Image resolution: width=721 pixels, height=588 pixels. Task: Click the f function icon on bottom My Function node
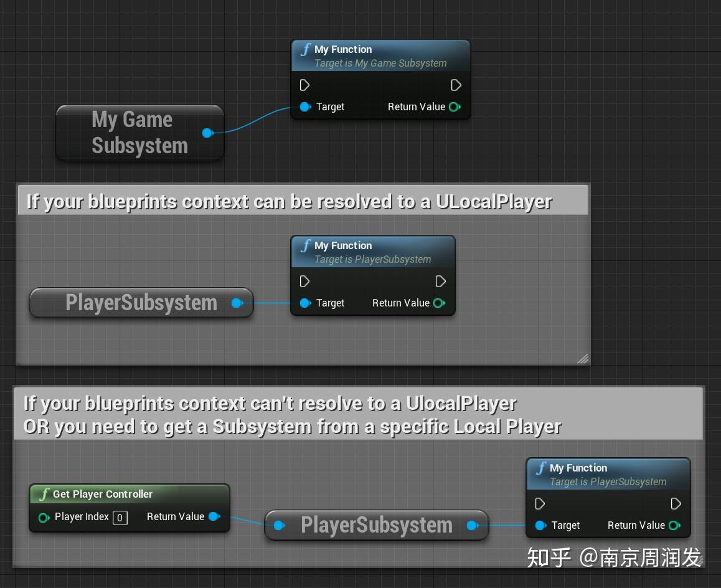pyautogui.click(x=541, y=468)
